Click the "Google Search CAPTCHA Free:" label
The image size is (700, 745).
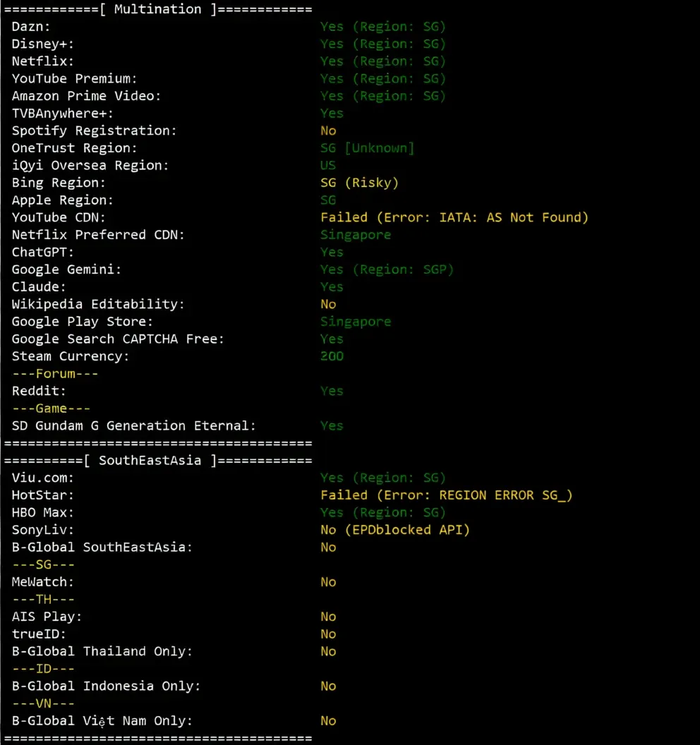(x=118, y=339)
